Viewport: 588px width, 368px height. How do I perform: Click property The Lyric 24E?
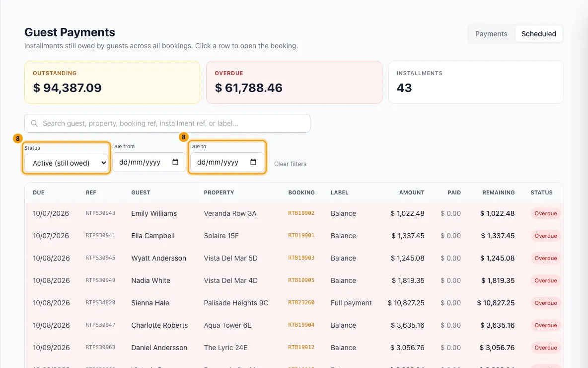click(x=226, y=348)
